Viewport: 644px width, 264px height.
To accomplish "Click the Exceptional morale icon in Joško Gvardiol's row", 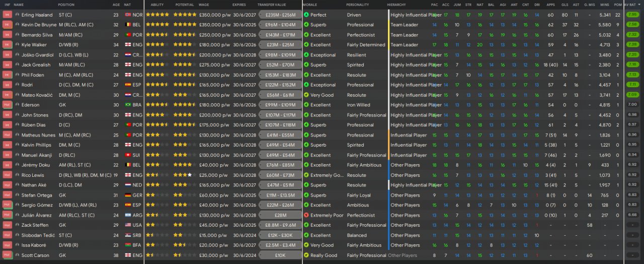I will point(306,55).
